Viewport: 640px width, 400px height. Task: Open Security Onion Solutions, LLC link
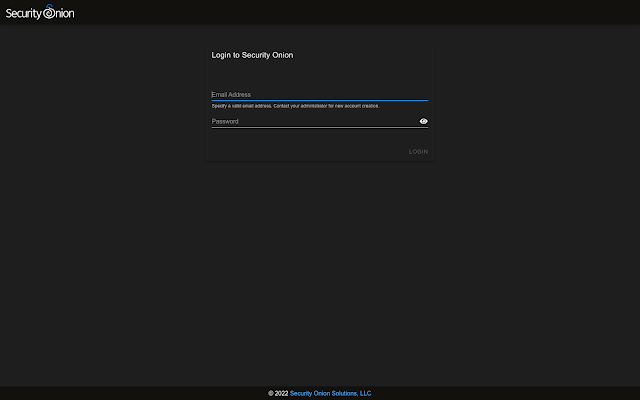pyautogui.click(x=331, y=393)
